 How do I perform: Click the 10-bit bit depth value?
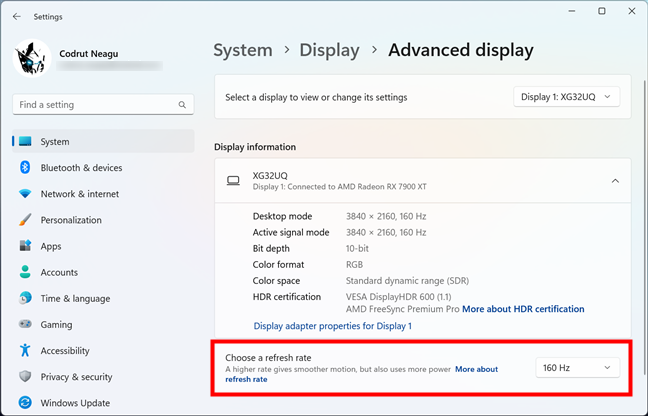357,248
